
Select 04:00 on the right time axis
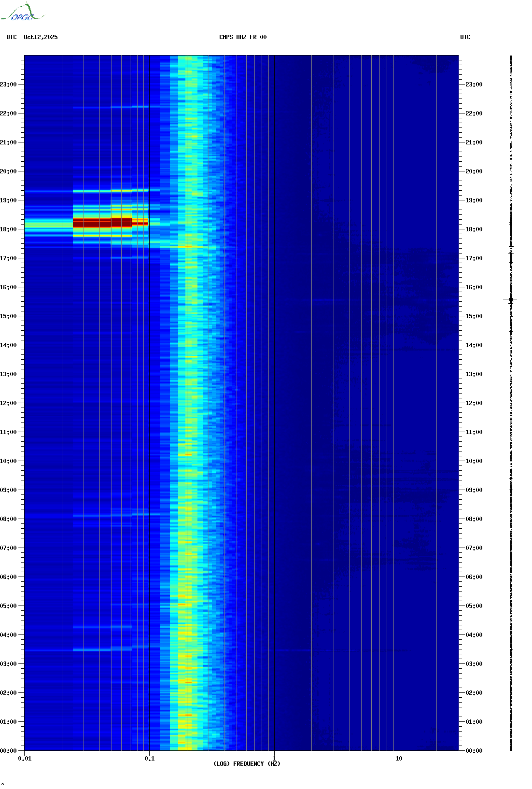[x=474, y=635]
